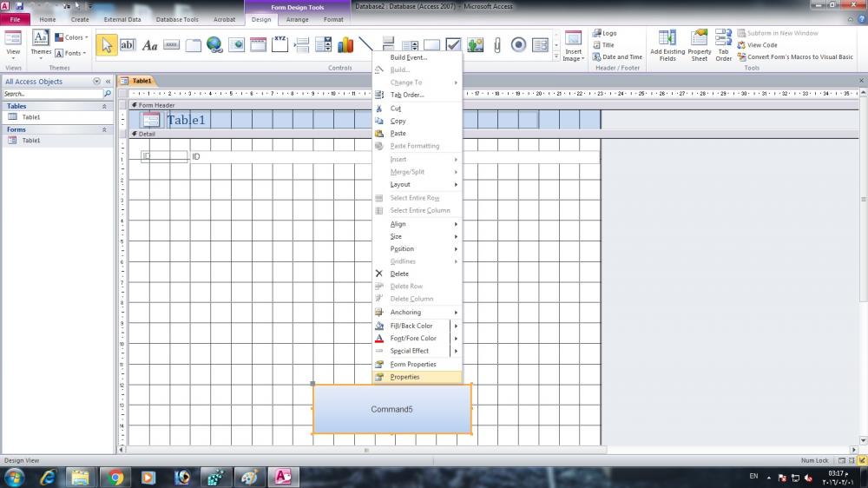This screenshot has width=868, height=488.
Task: Insert a Logo in form header
Action: click(x=604, y=33)
